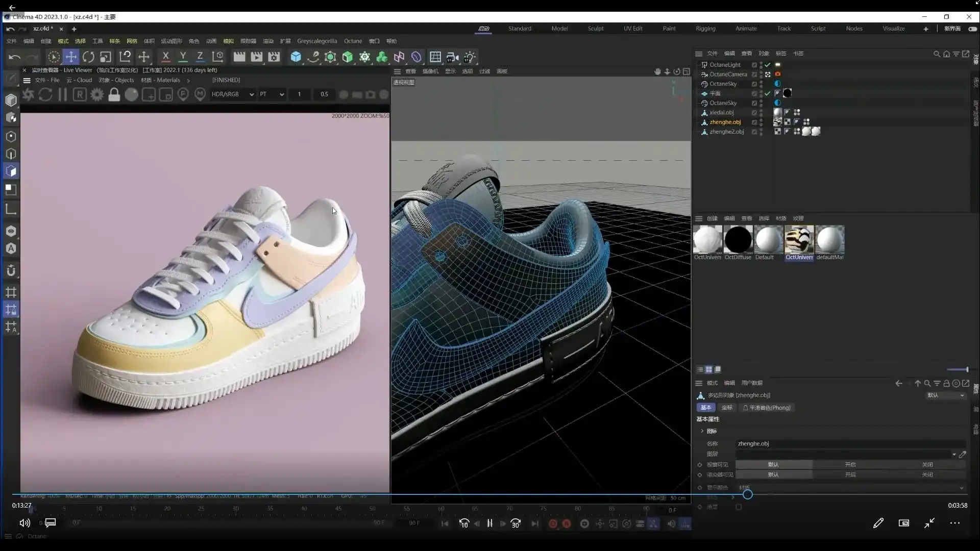The width and height of the screenshot is (980, 551).
Task: Open the HDR/sRGB dropdown
Action: point(233,94)
